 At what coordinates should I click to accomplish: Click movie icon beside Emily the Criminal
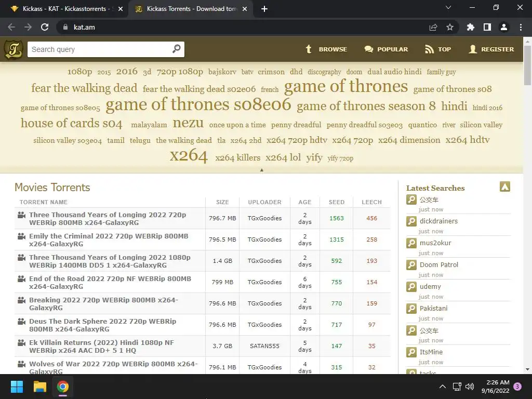point(21,236)
